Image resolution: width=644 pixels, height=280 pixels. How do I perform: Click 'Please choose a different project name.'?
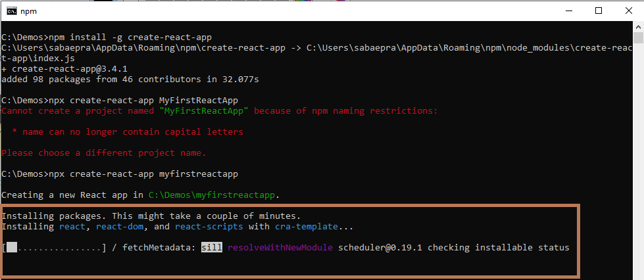[104, 153]
